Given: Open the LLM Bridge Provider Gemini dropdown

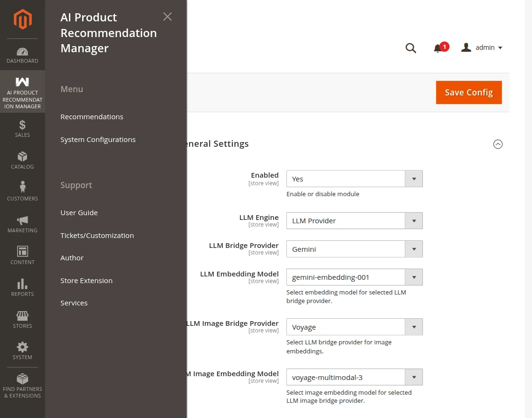Looking at the screenshot, I should pos(354,249).
